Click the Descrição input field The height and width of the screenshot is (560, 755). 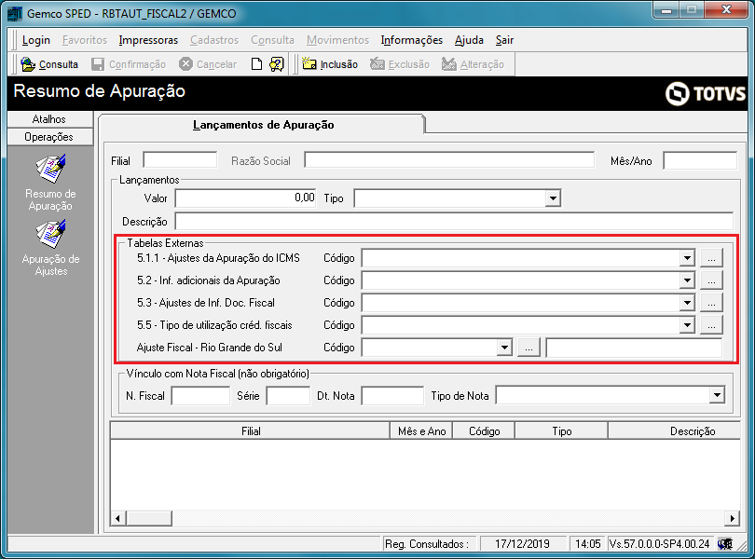tap(454, 222)
